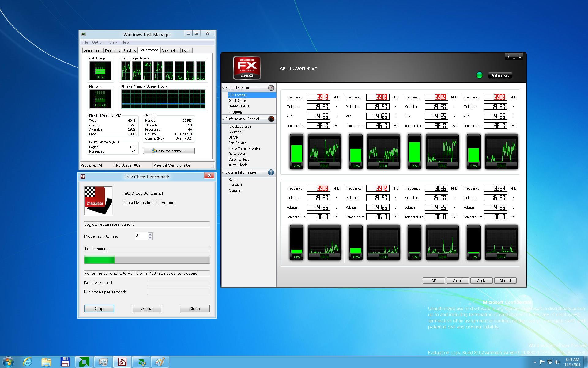Open the Task Manager Help menu

pyautogui.click(x=125, y=42)
